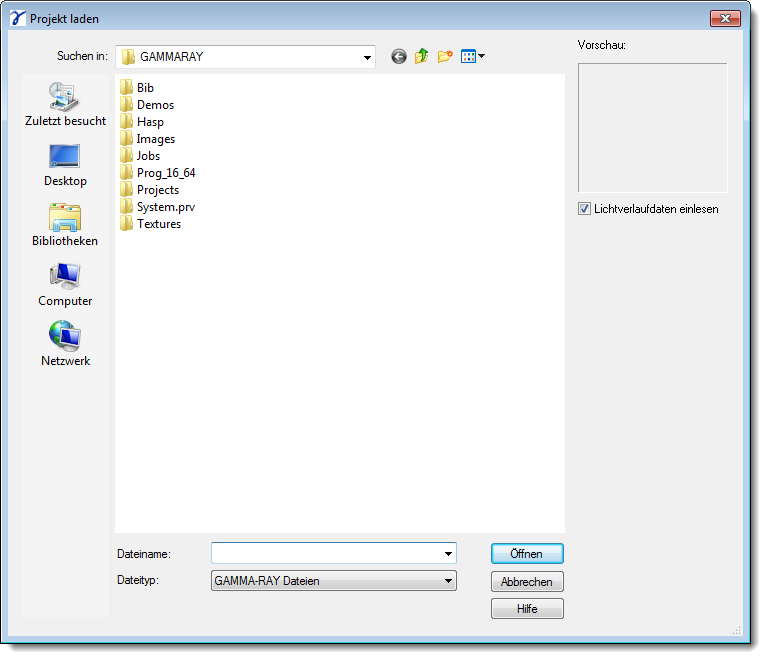Viewport: 766px width, 659px height.
Task: Expand the Suchen in folder dropdown
Action: (x=367, y=57)
